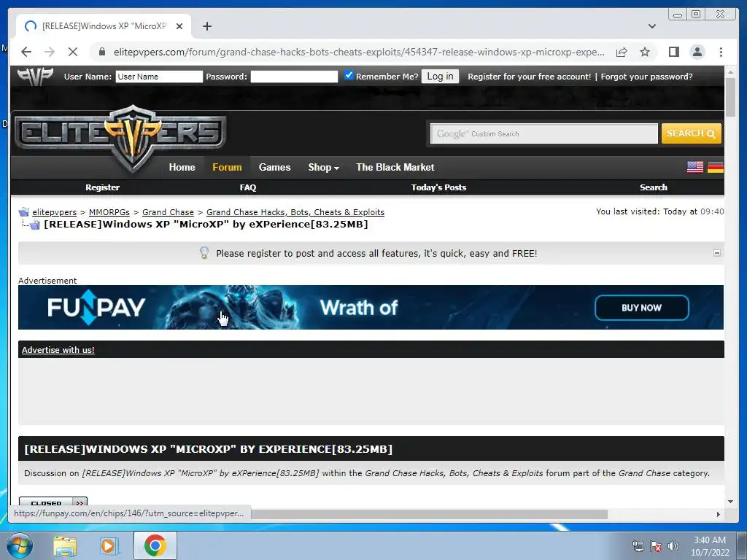
Task: Bookmark this page with star icon
Action: pyautogui.click(x=645, y=52)
